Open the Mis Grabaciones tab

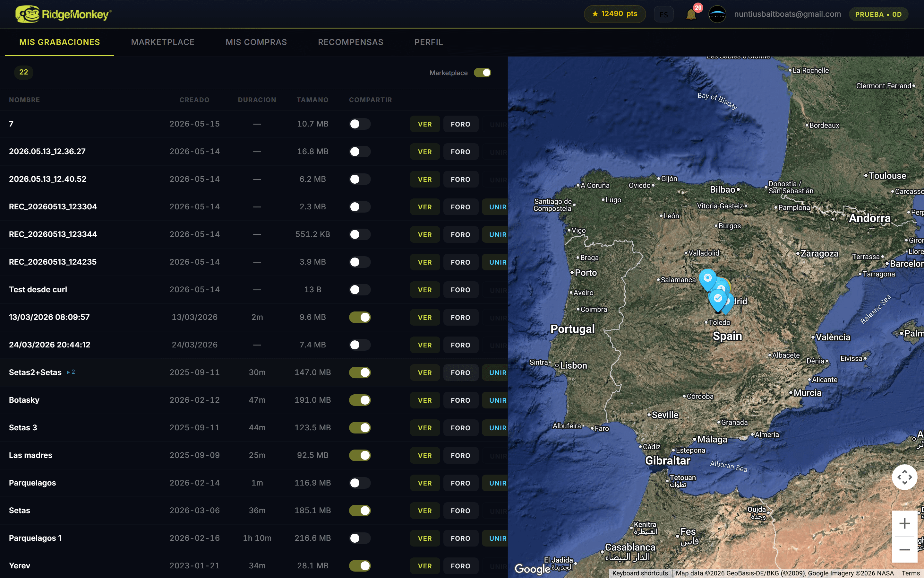point(60,42)
